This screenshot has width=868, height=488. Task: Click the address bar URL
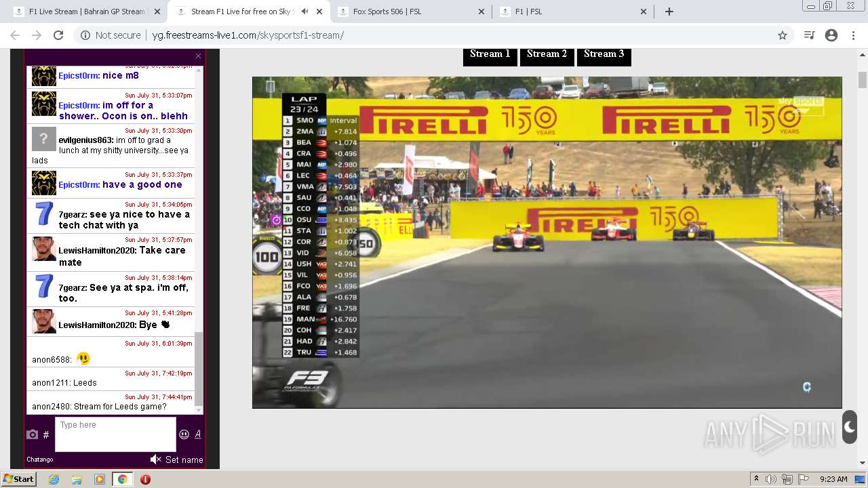click(248, 35)
